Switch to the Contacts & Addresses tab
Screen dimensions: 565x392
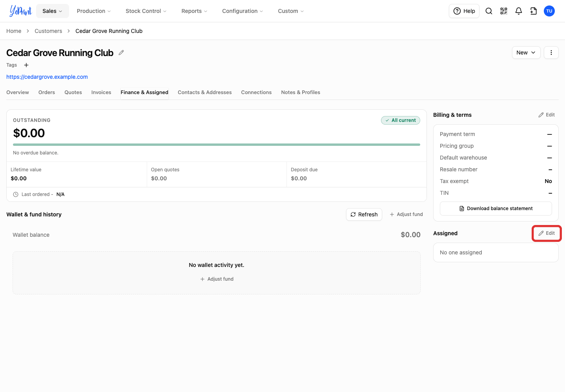click(x=205, y=93)
